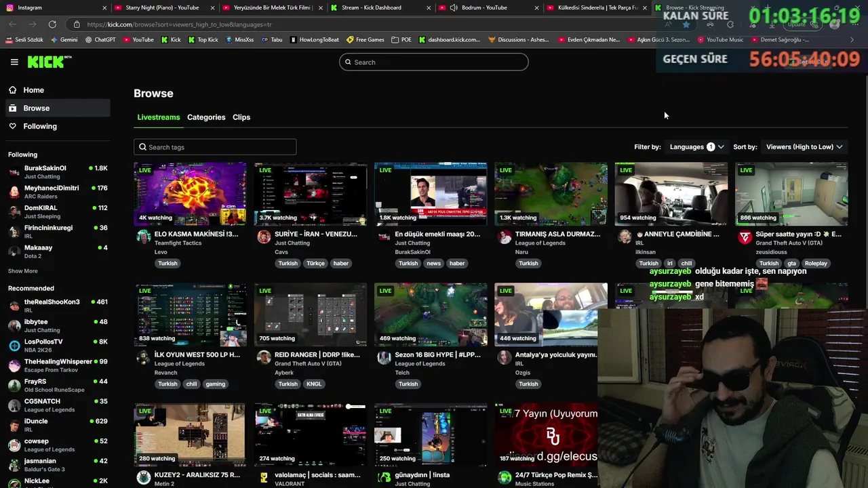Image resolution: width=868 pixels, height=488 pixels.
Task: Click the browser reload button
Action: coord(52,24)
